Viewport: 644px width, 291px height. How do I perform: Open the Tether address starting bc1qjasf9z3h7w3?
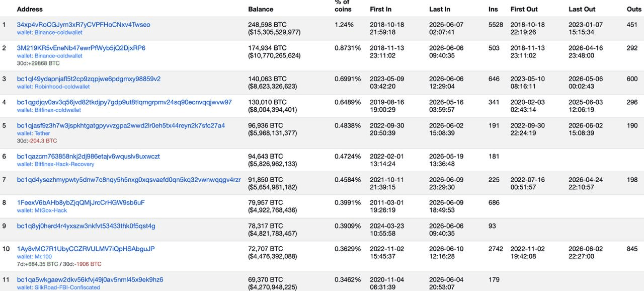pos(121,126)
